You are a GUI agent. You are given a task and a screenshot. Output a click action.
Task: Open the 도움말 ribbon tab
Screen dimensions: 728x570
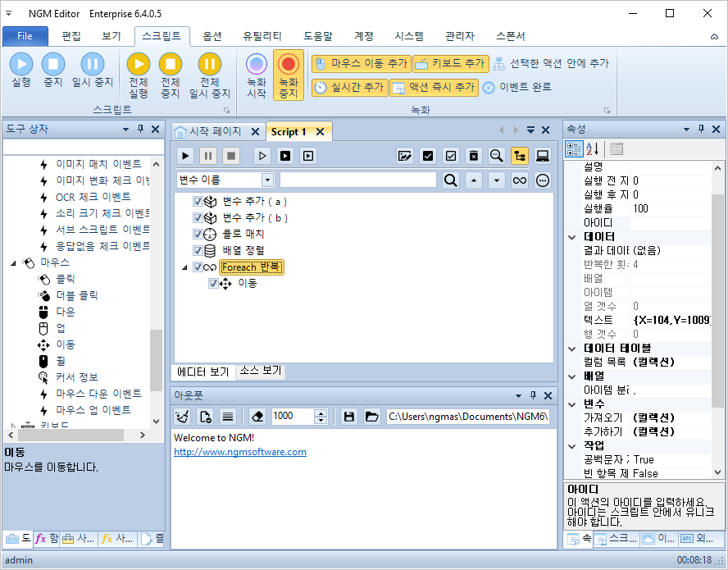tap(318, 36)
